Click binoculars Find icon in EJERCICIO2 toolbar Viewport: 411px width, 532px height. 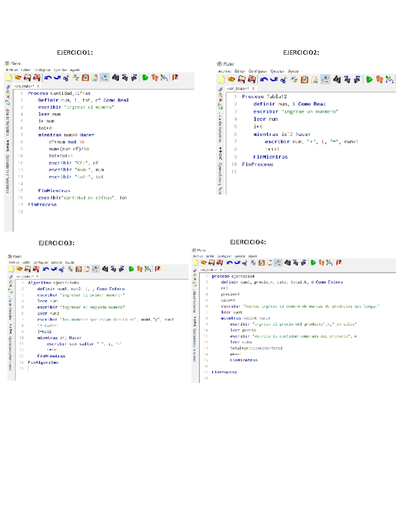(337, 79)
